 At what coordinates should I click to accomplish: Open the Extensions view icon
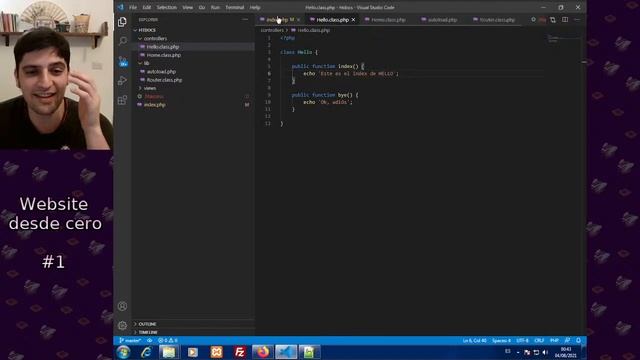pyautogui.click(x=122, y=100)
